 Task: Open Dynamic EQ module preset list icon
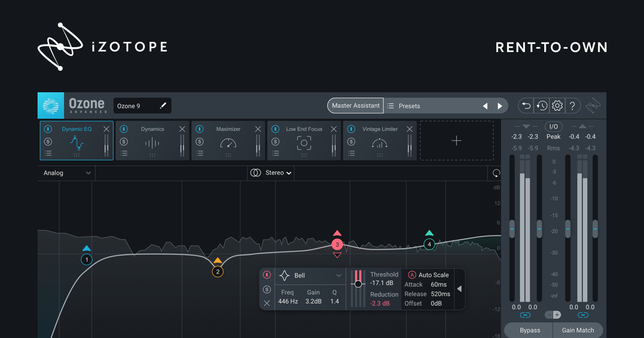[48, 153]
